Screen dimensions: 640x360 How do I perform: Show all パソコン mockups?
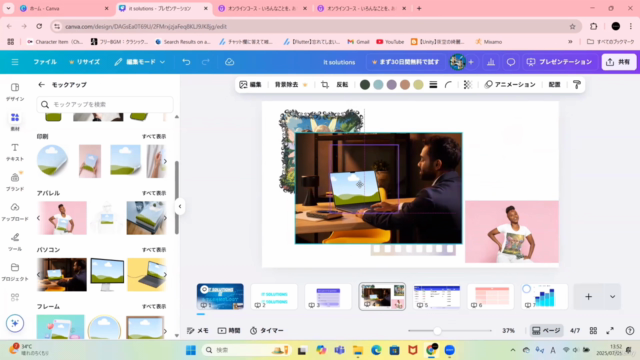pyautogui.click(x=154, y=250)
